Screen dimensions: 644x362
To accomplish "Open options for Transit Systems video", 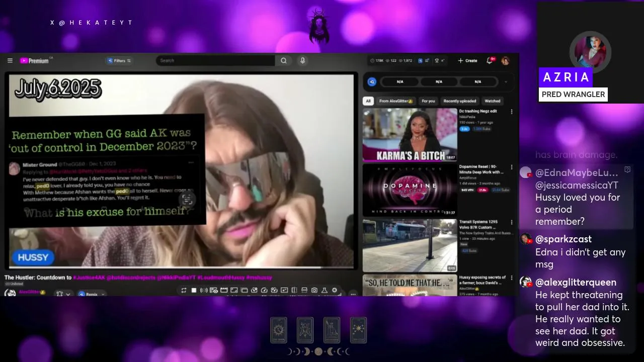I will point(512,222).
